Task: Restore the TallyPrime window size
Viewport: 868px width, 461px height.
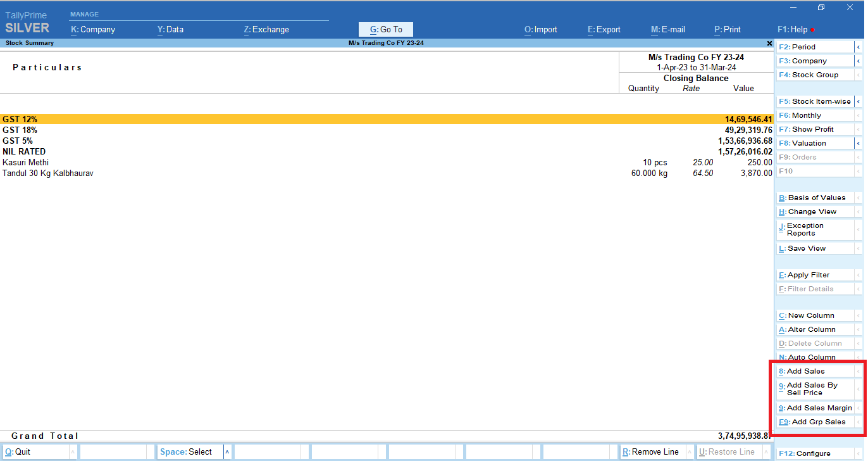Action: (821, 8)
